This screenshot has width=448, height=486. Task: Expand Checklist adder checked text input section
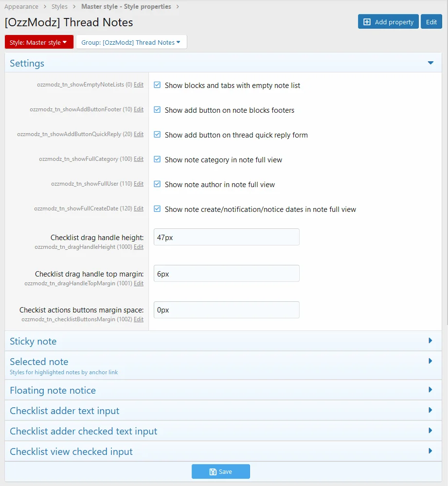tap(223, 431)
